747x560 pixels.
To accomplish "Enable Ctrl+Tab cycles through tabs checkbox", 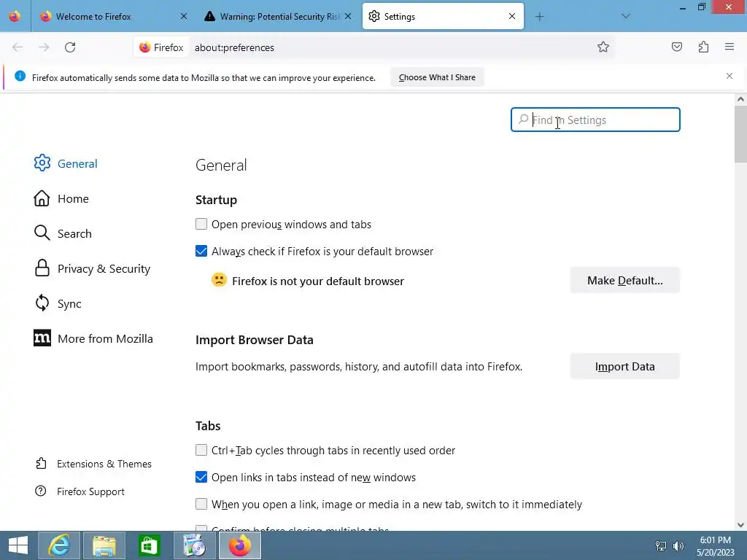I will point(201,450).
